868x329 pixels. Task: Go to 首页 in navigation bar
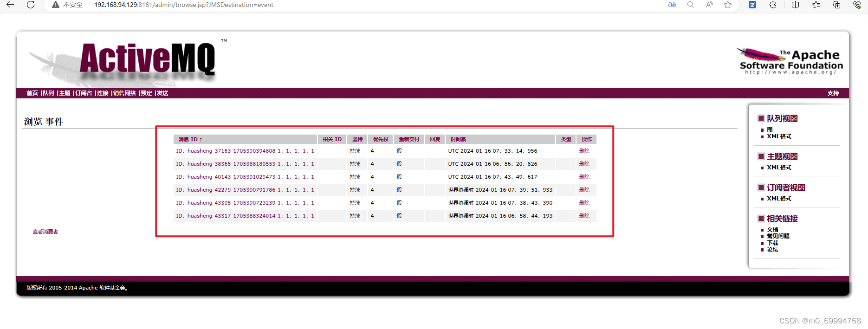click(32, 93)
